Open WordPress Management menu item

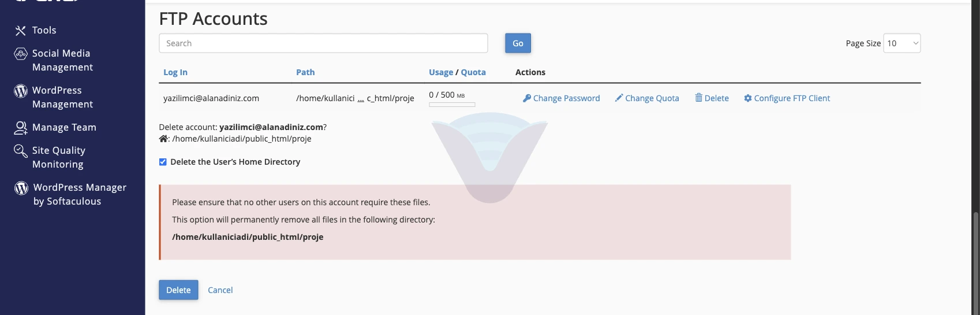tap(62, 97)
